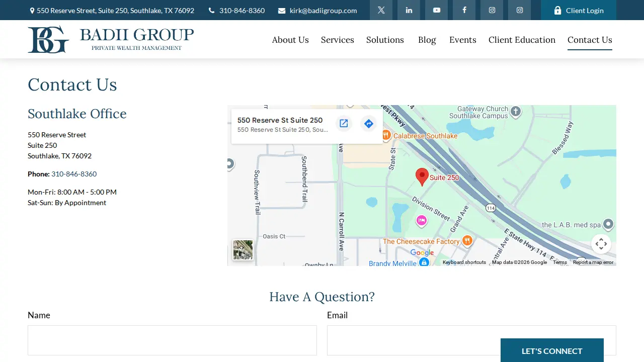Click Report a map error link
Image resolution: width=644 pixels, height=362 pixels.
(x=593, y=262)
